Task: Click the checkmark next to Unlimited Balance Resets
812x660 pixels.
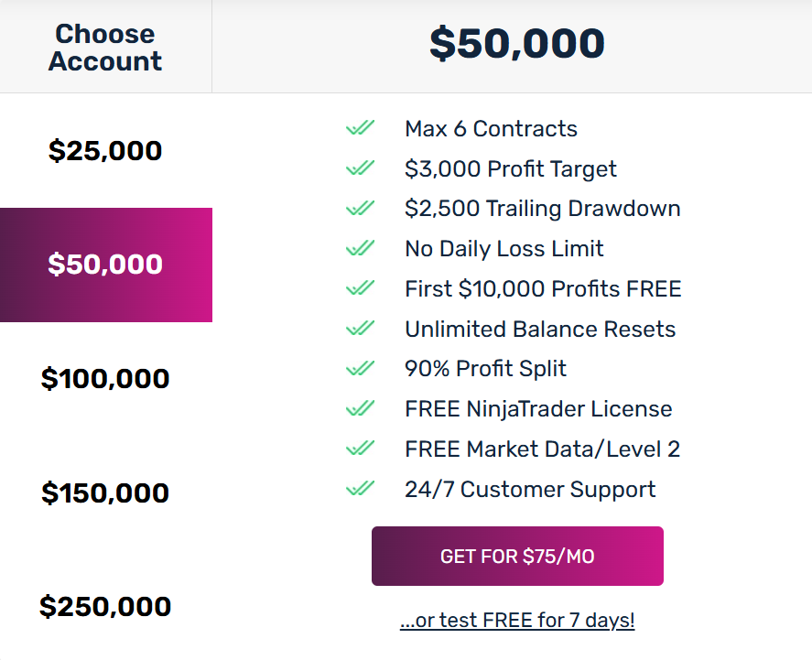Action: click(x=360, y=329)
